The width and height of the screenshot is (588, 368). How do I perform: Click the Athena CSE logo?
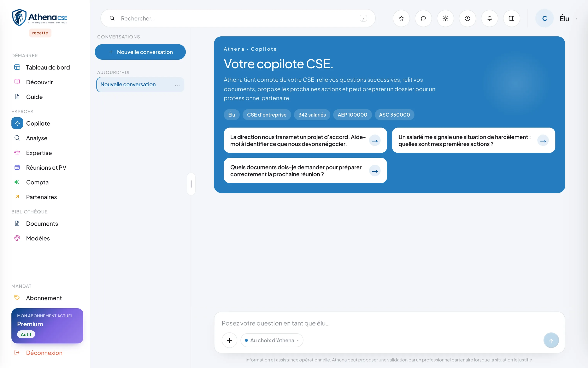point(40,17)
